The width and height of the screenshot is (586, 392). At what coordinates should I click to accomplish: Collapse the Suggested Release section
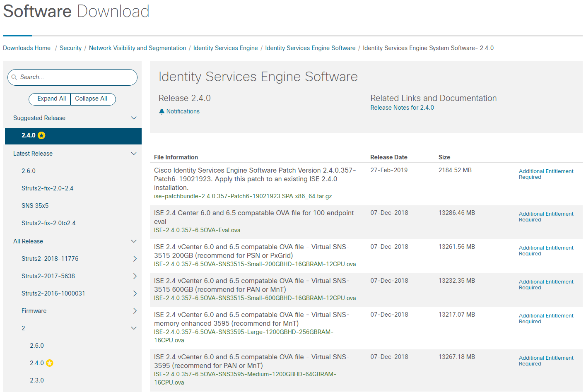coord(133,118)
